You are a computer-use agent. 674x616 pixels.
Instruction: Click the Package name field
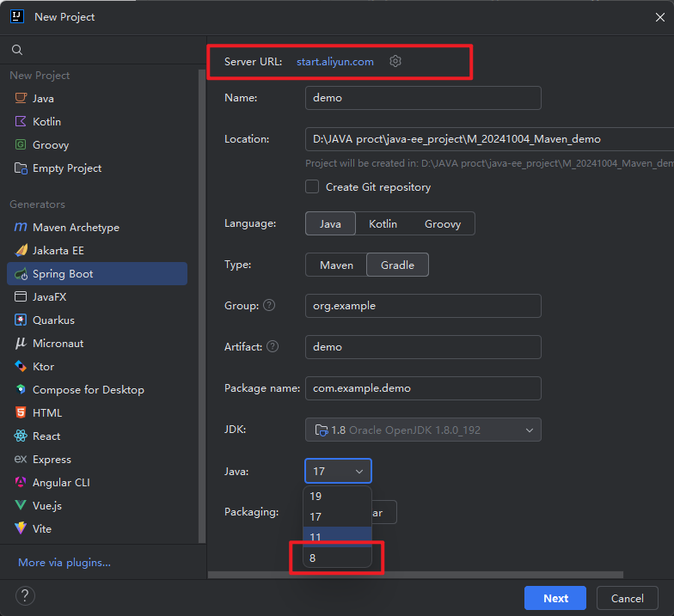(x=423, y=388)
